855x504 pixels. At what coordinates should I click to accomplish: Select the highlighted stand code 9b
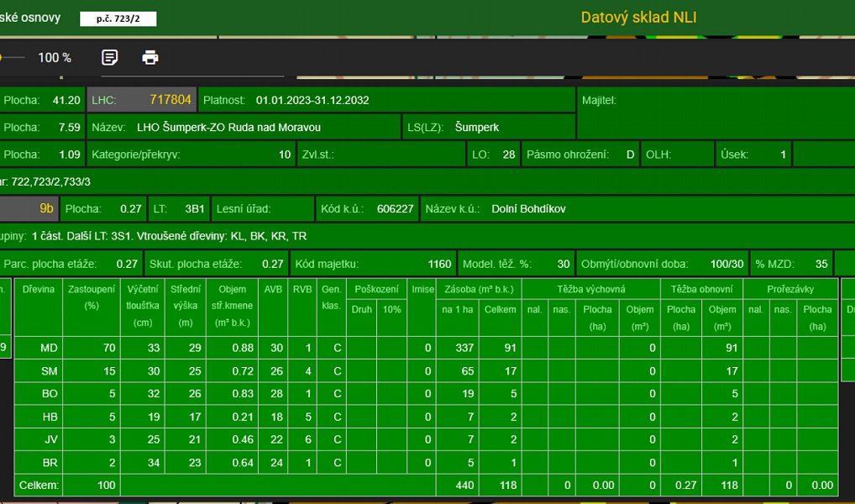click(47, 208)
